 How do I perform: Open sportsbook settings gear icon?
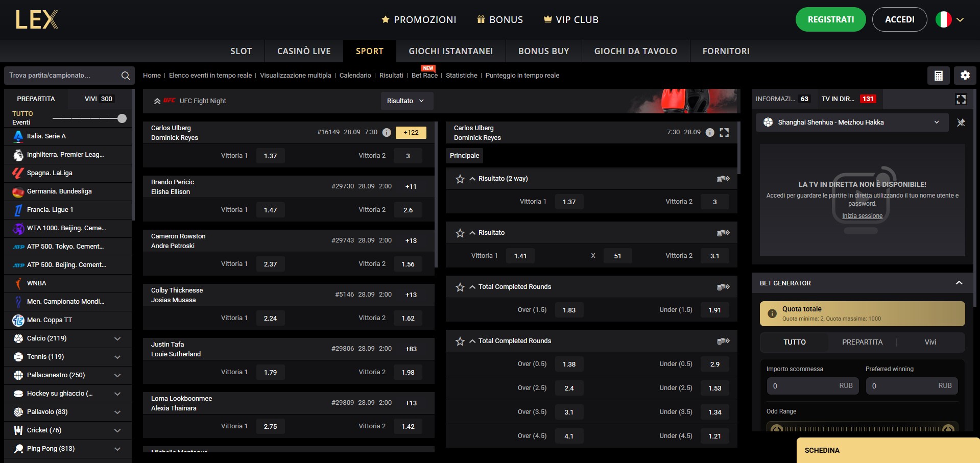(x=965, y=76)
